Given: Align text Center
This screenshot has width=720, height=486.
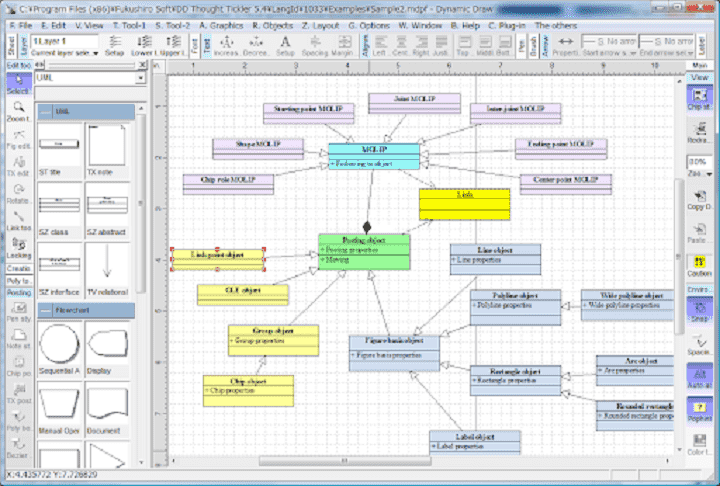Looking at the screenshot, I should 401,46.
